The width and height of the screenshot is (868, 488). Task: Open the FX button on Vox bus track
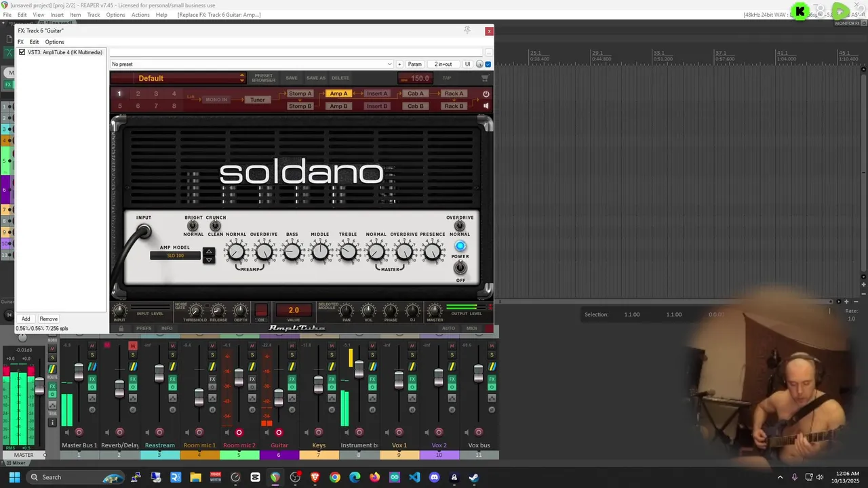coord(492,379)
